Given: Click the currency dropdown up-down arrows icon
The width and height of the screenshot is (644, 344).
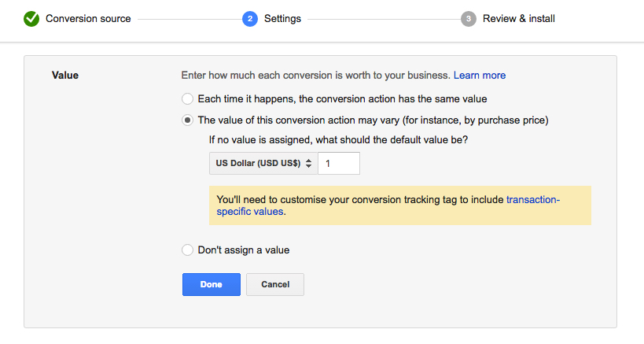Looking at the screenshot, I should 309,163.
